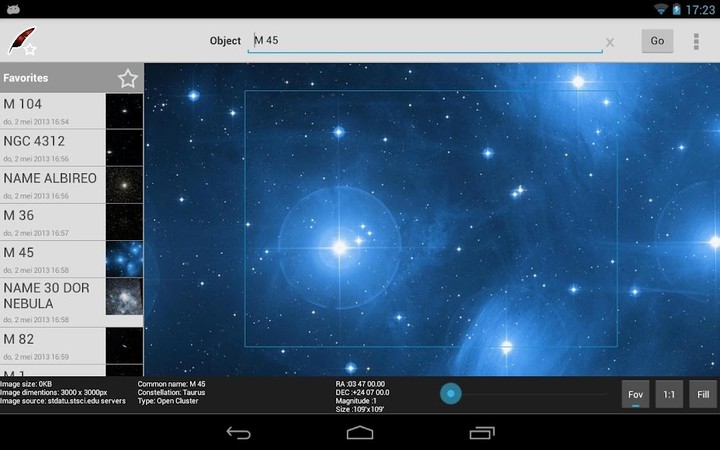This screenshot has height=450, width=720.
Task: Enable the Fov view mode
Action: click(635, 394)
